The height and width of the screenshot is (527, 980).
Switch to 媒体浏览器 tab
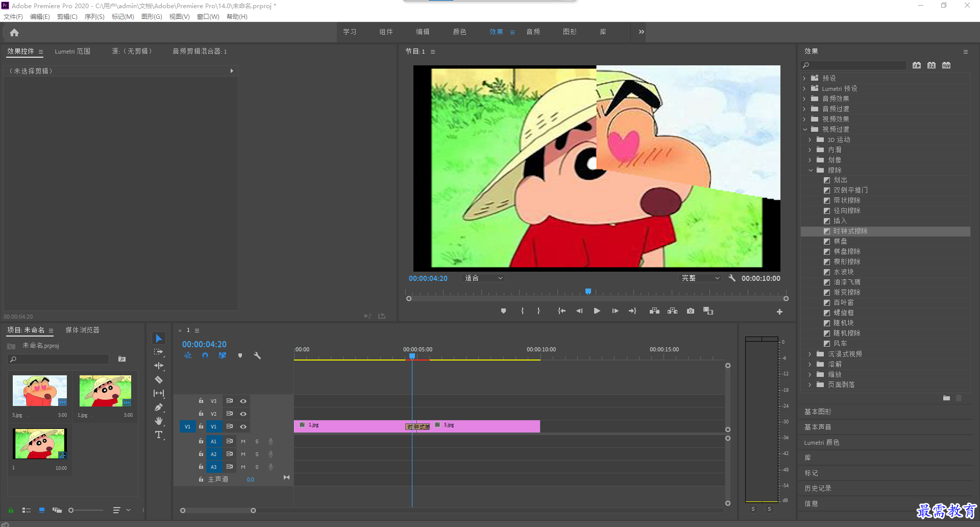tap(82, 330)
